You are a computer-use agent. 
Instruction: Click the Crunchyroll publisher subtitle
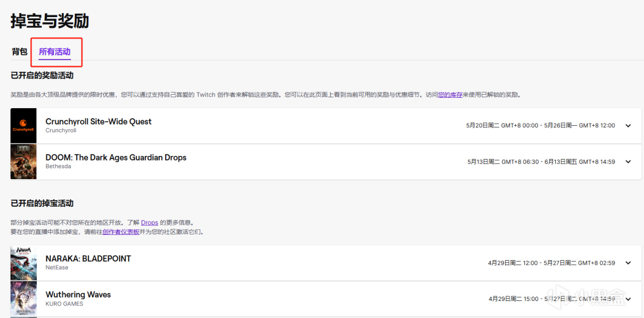[61, 130]
